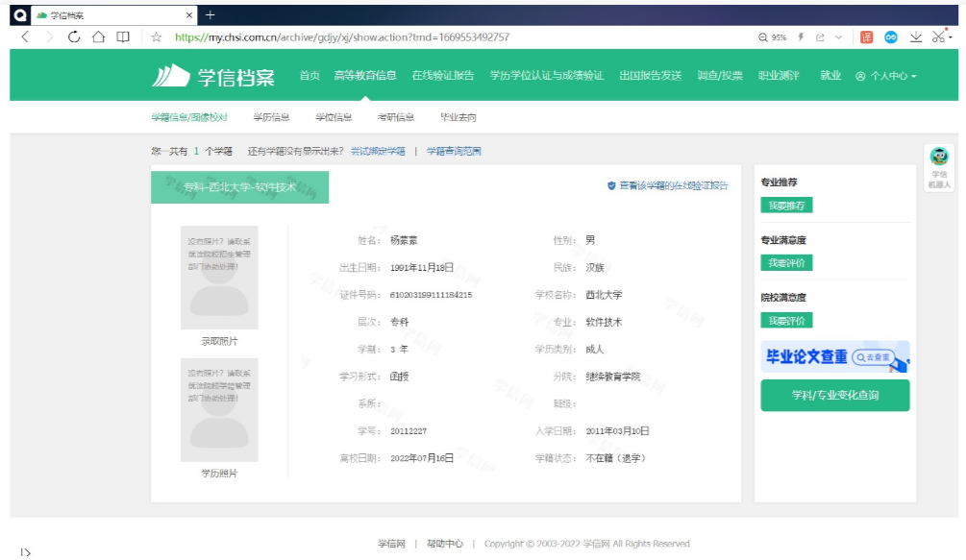Reload the page with refresh icon
This screenshot has height=560, width=966.
tap(74, 37)
